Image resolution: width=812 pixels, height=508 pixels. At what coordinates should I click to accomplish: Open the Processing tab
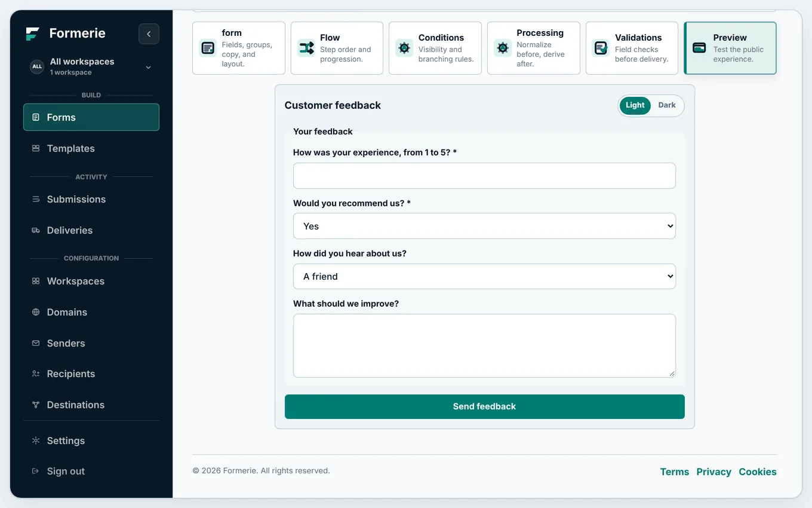click(534, 48)
